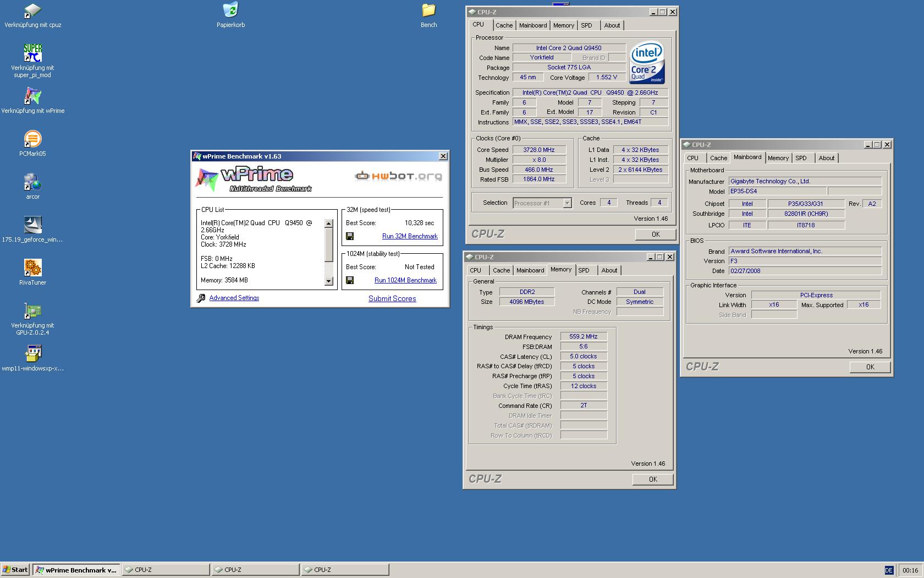
Task: Activate wPrime Benchmark taskbar button
Action: pyautogui.click(x=76, y=570)
